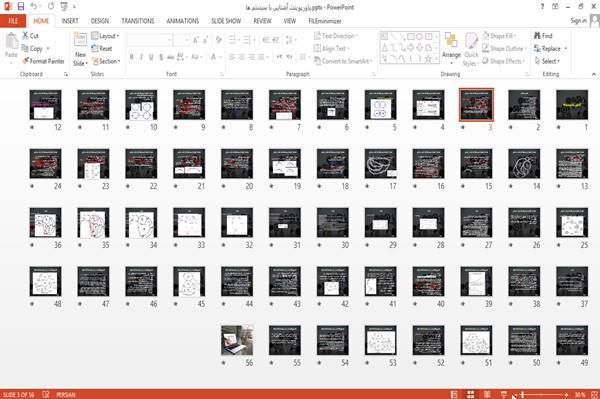Click the Save icon in quick access toolbar

(21, 6)
